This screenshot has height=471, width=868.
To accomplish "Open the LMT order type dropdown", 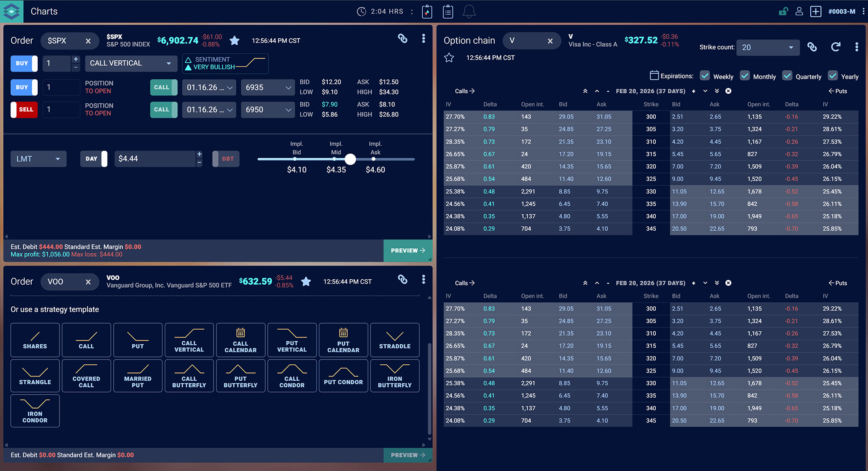I will (38, 159).
